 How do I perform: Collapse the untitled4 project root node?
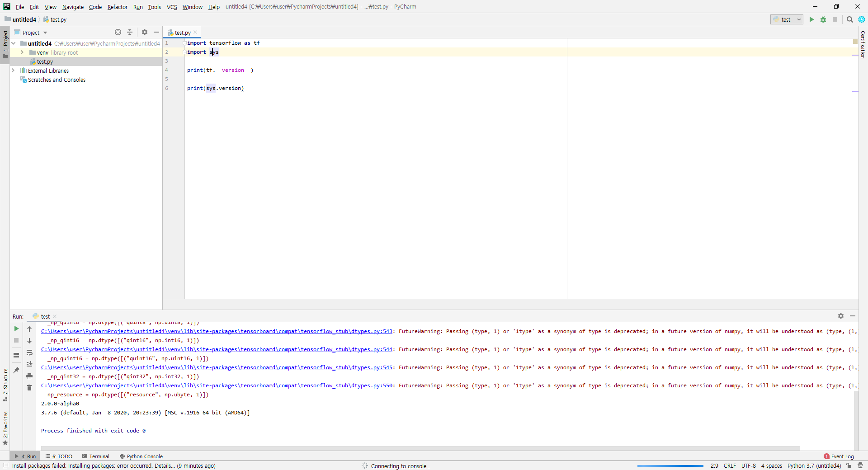click(14, 43)
